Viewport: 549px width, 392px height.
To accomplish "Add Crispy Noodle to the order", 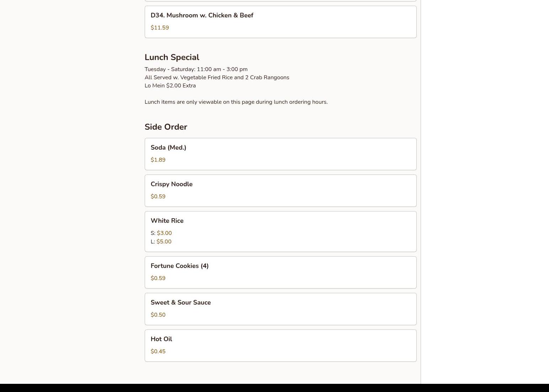I will click(280, 190).
